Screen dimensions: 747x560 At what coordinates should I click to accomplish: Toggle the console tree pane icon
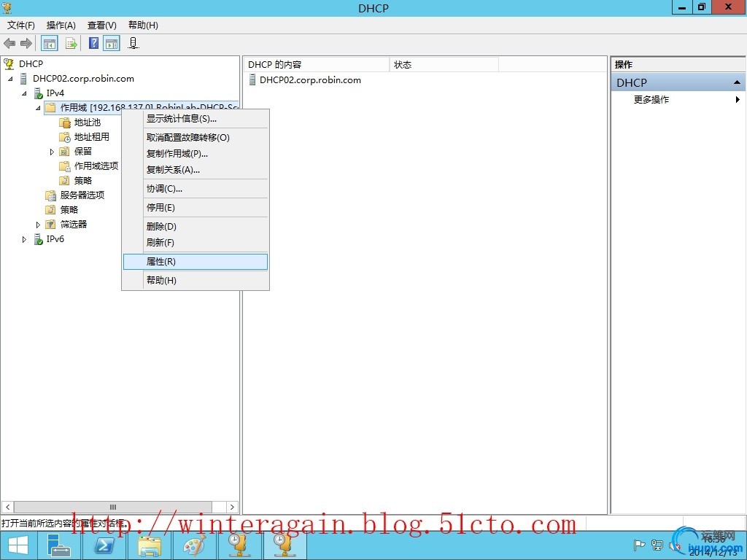(50, 44)
